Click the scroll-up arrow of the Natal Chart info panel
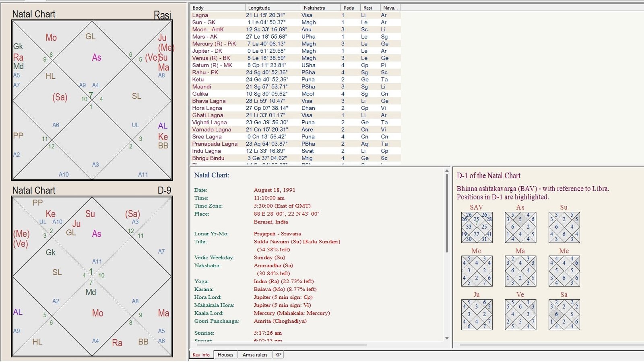The width and height of the screenshot is (644, 362). tap(447, 171)
